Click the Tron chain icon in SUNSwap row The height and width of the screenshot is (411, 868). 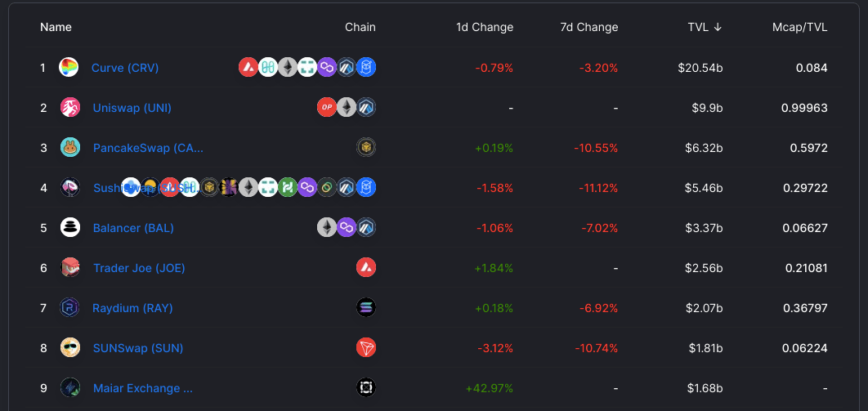(x=366, y=348)
